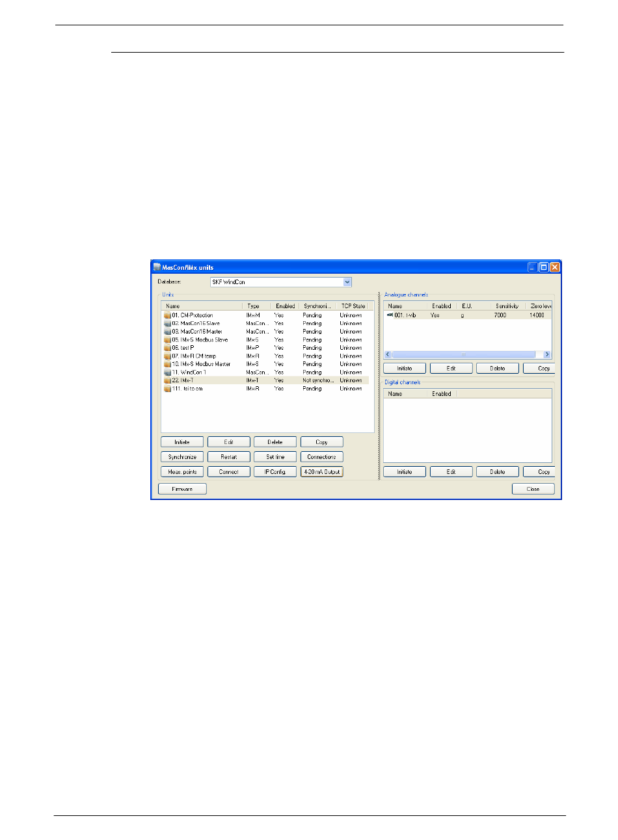Screen dimensions: 618x840
Task: Open the Database dropdown showing SKF WindCon
Action: pos(281,282)
